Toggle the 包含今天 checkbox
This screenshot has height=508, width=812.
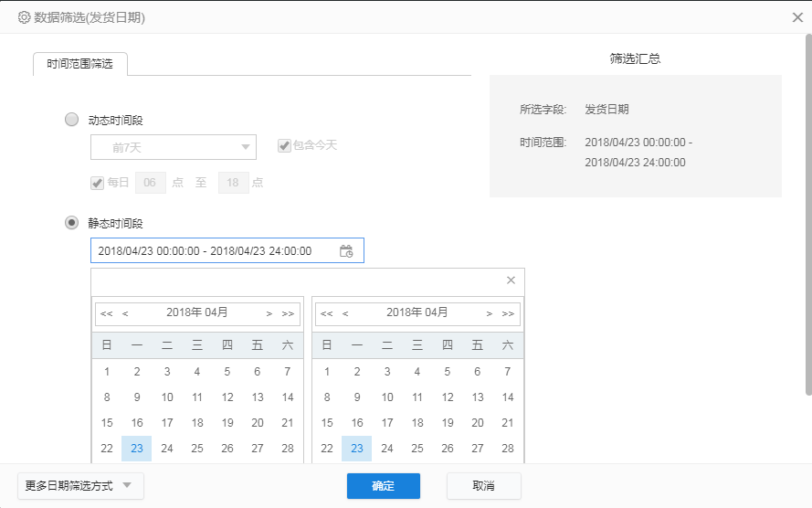click(x=284, y=145)
